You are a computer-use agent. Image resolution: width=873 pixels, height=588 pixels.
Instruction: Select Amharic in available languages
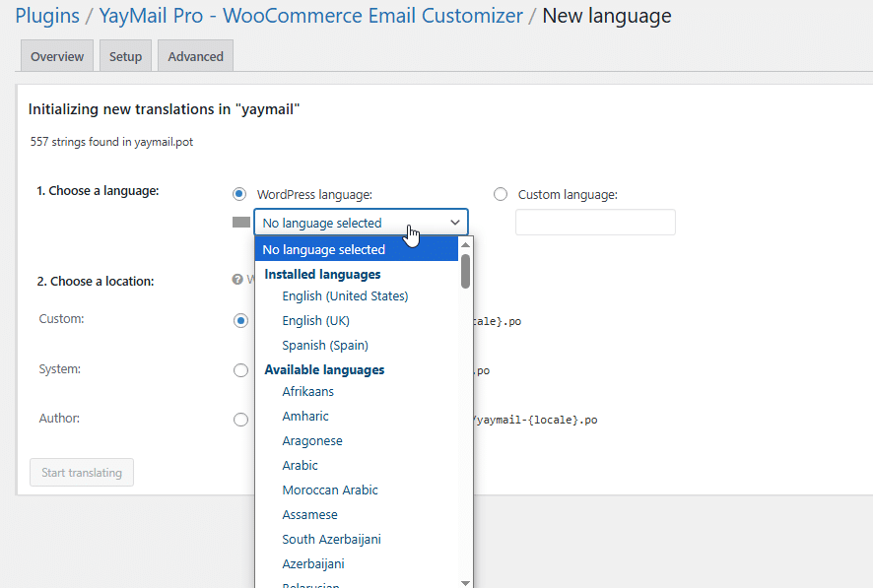click(305, 416)
